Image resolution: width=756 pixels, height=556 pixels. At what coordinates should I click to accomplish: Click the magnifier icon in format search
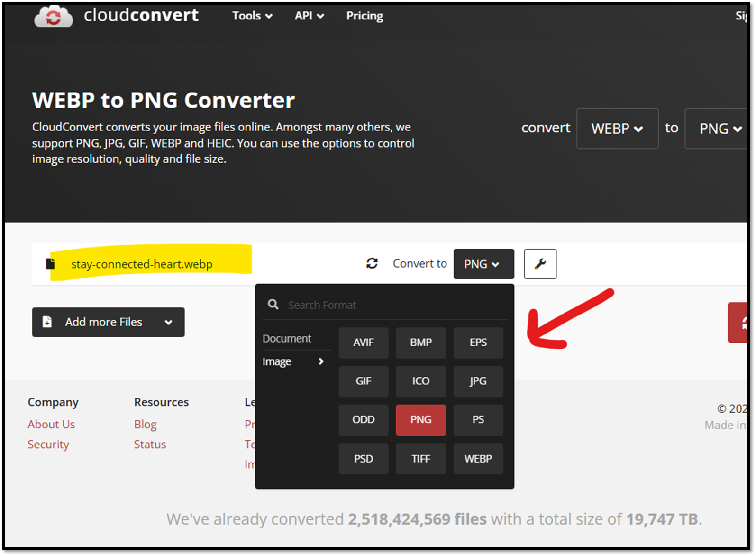click(273, 305)
